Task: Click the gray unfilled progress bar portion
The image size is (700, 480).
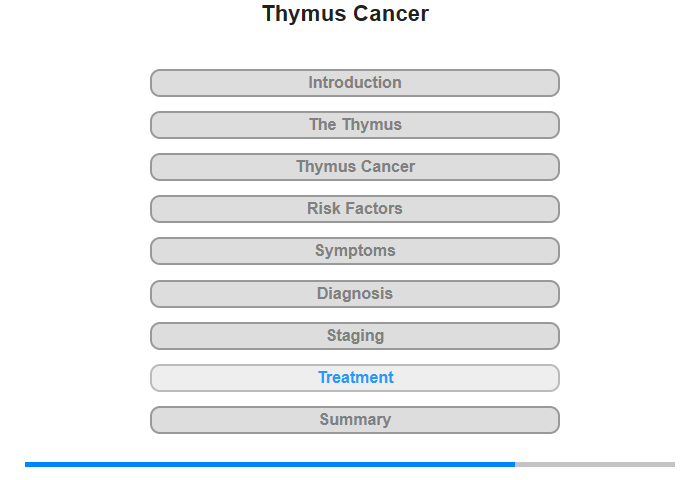Action: [595, 464]
